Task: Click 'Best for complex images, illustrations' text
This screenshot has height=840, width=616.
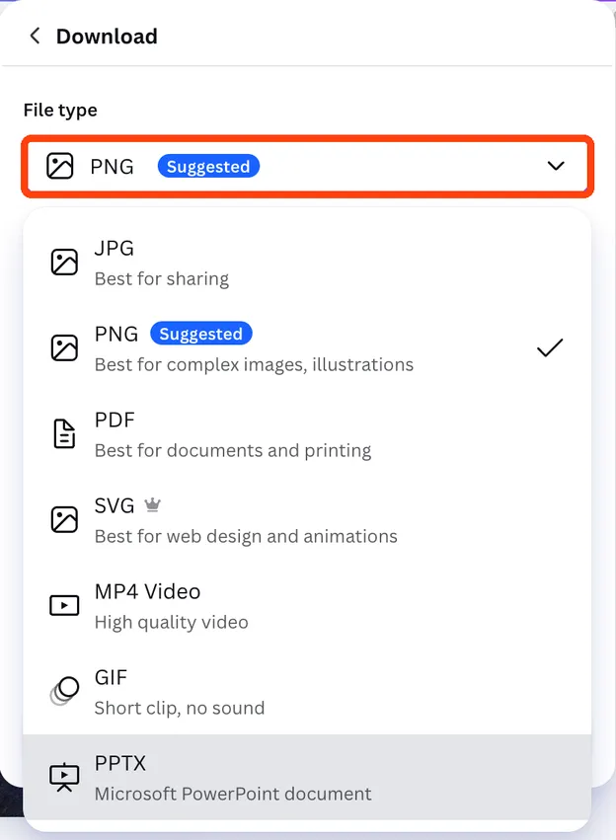Action: click(254, 365)
